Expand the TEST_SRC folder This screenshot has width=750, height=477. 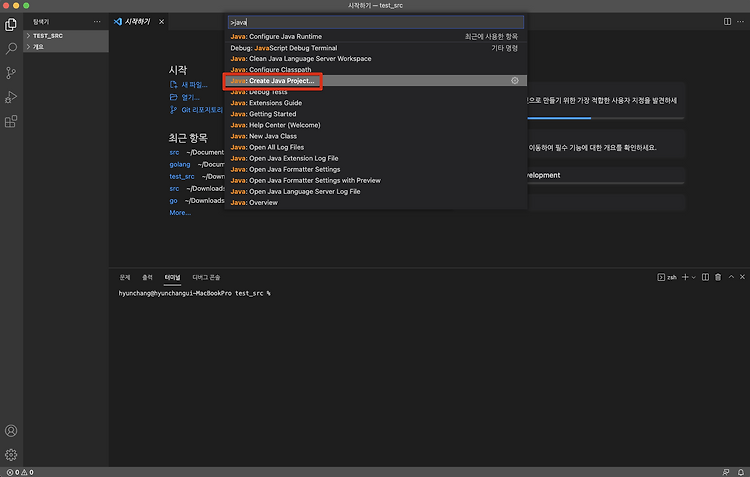click(x=66, y=35)
